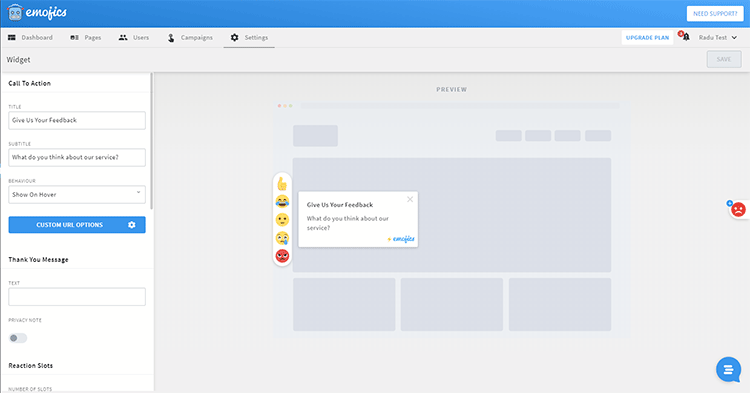Select the crying face emoji
This screenshot has width=750, height=393.
click(282, 238)
